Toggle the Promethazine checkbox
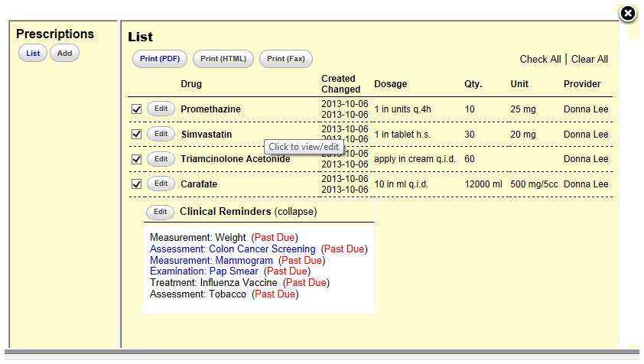The image size is (644, 364). [137, 109]
